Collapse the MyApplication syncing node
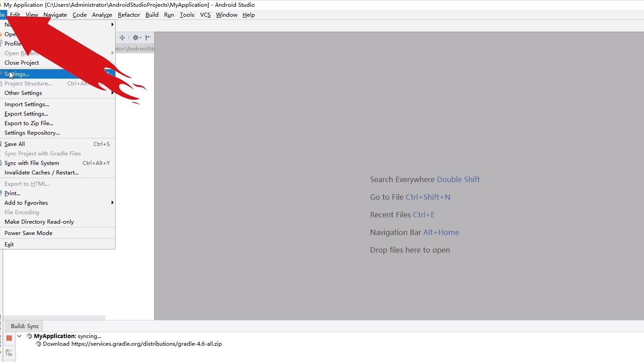 [x=19, y=336]
